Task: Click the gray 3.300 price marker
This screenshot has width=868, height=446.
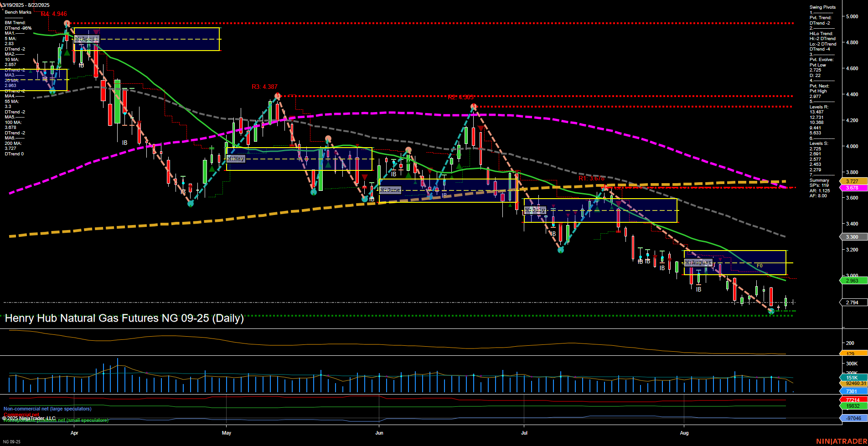Action: (x=852, y=236)
